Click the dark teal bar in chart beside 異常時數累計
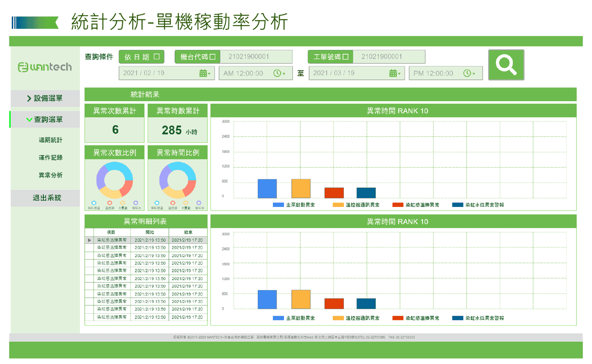 click(x=366, y=193)
